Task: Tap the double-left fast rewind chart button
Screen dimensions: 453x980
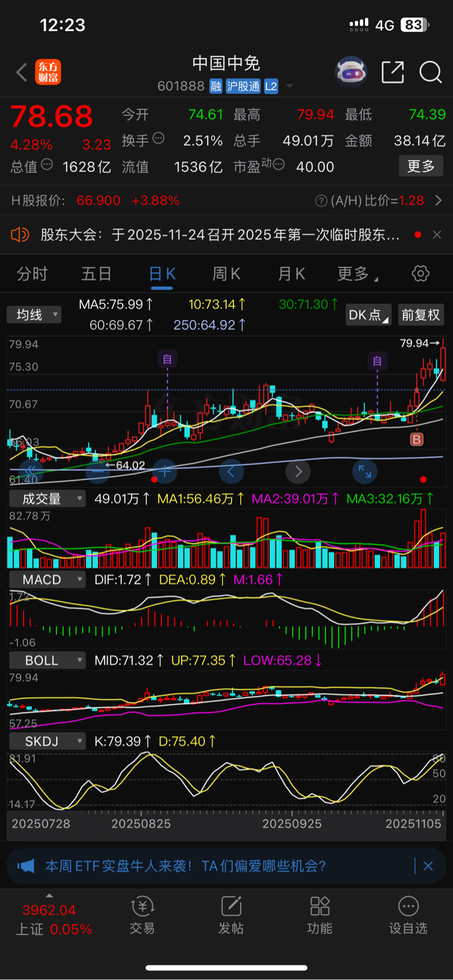Action: pyautogui.click(x=31, y=471)
